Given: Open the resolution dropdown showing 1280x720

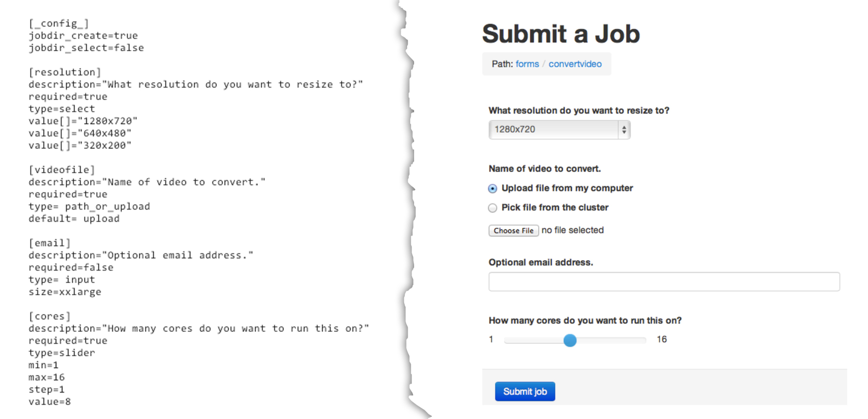Looking at the screenshot, I should pos(559,130).
